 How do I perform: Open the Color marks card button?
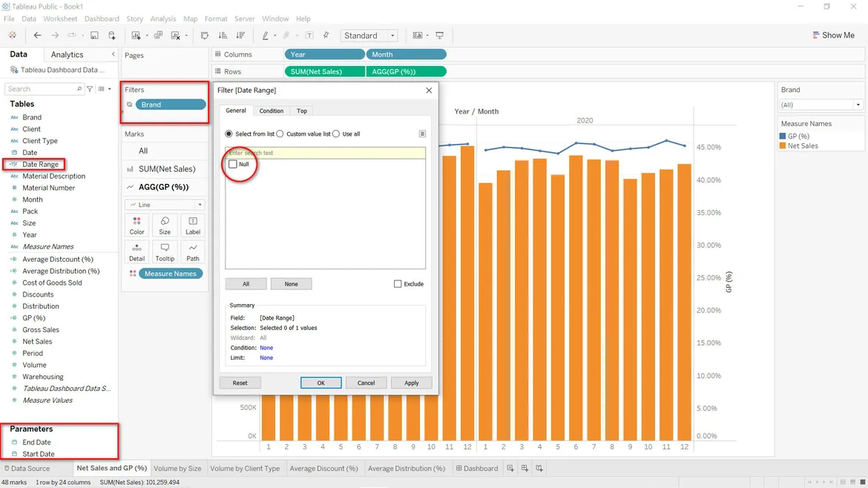[x=137, y=225]
